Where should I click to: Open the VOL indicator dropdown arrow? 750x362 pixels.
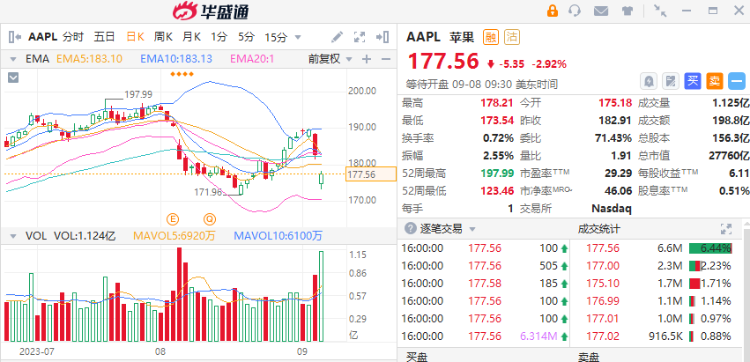pos(13,235)
